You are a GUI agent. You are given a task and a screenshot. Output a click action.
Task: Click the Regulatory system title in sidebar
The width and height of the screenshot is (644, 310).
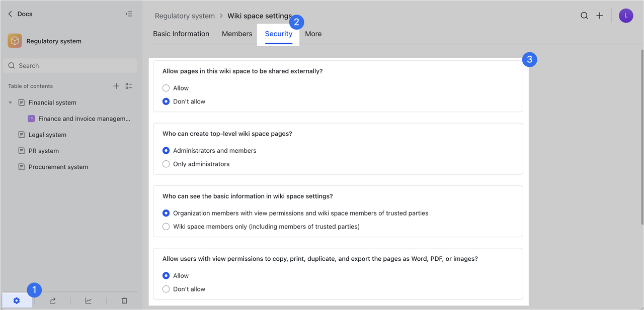(x=54, y=41)
